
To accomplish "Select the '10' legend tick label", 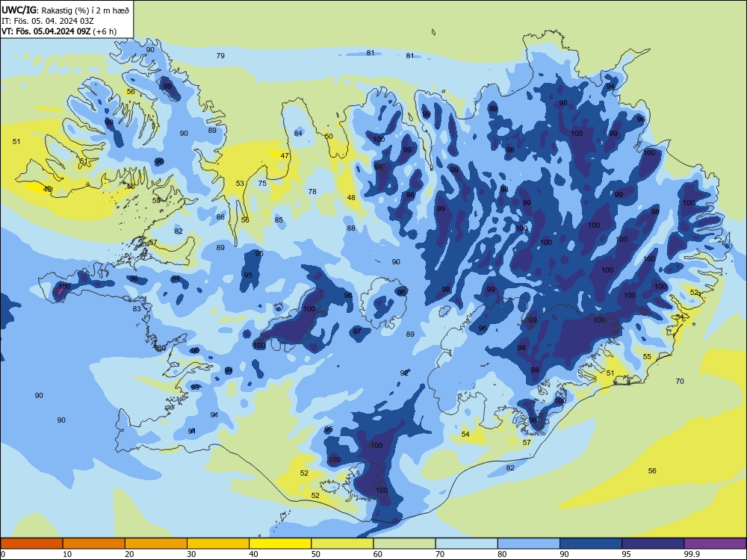I will click(x=67, y=554).
